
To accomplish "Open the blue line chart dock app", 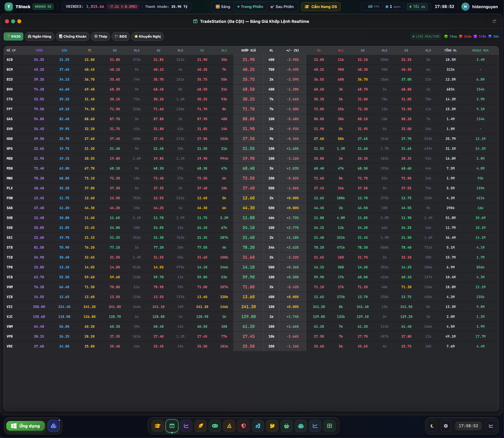I will (x=315, y=426).
